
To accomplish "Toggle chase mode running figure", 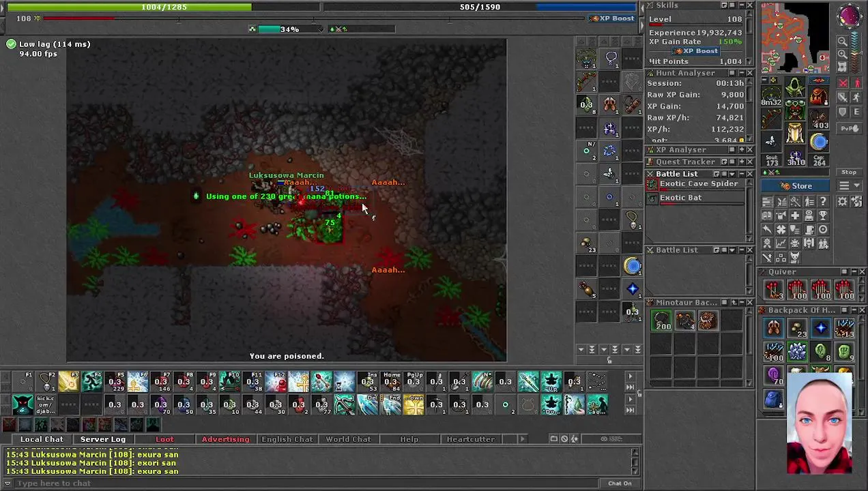I will pos(857,98).
